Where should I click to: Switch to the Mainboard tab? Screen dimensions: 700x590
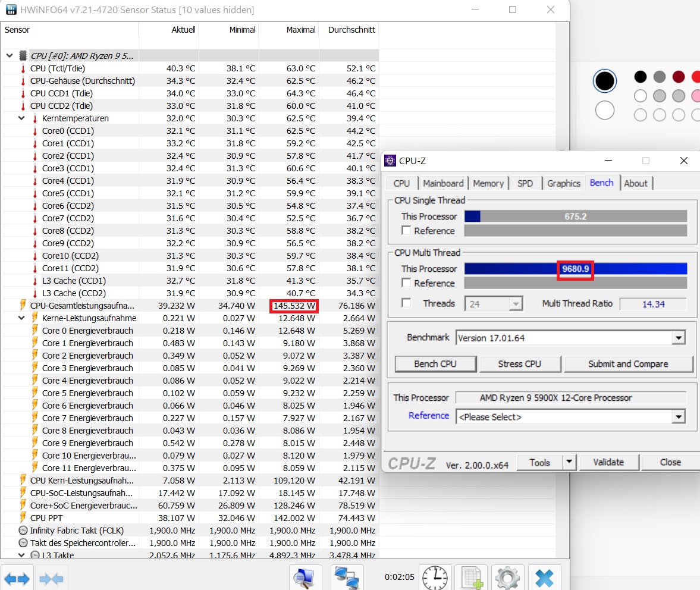pos(443,183)
